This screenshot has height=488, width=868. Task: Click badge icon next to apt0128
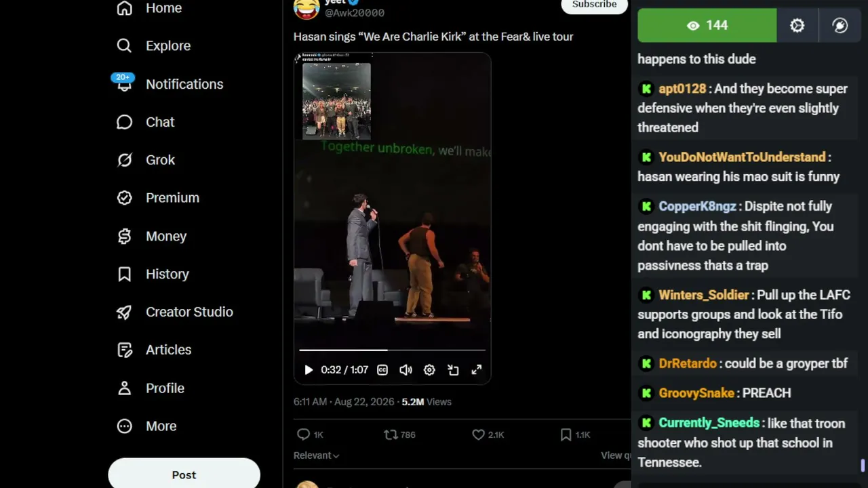tap(646, 89)
